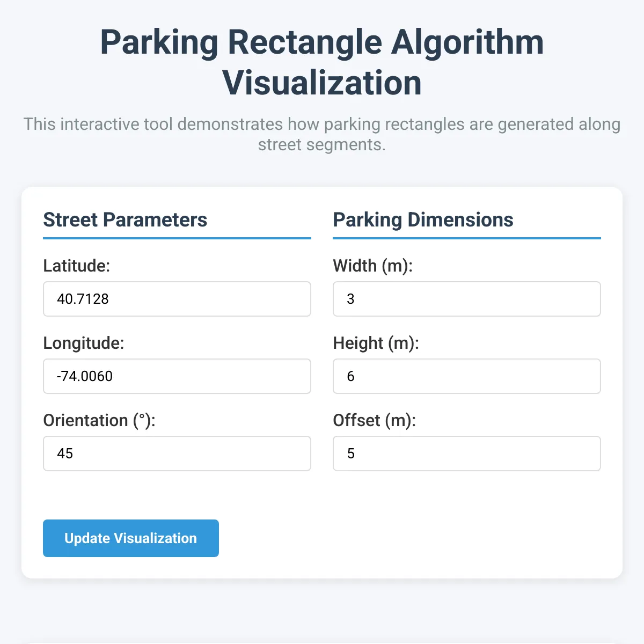Select the page title text
This screenshot has height=644, width=644.
coord(322,62)
